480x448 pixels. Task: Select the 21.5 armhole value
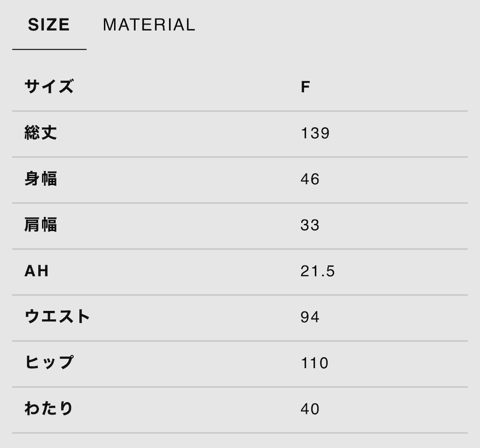(x=317, y=271)
